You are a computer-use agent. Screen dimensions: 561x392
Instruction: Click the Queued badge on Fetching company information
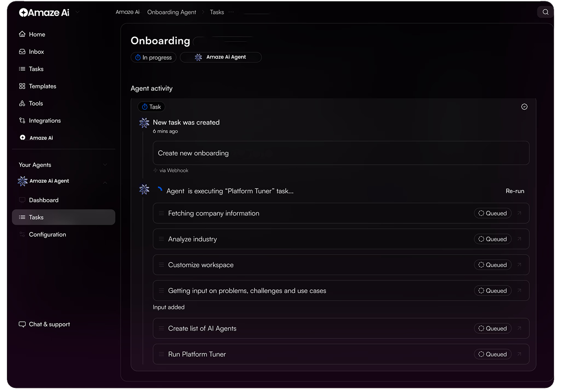pos(493,213)
